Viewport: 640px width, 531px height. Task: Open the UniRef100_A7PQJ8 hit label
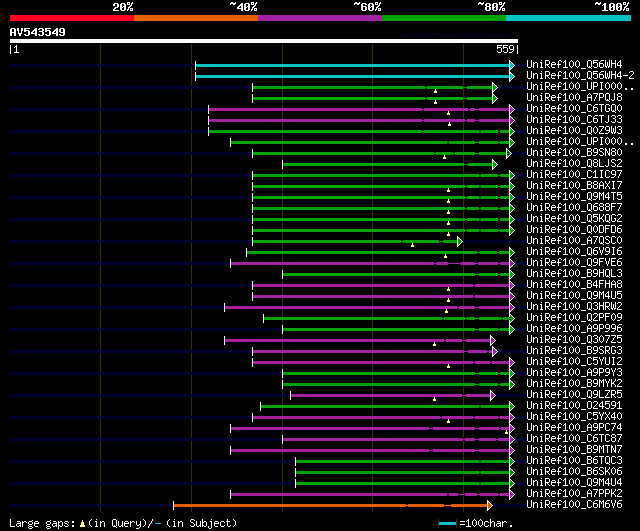(574, 98)
